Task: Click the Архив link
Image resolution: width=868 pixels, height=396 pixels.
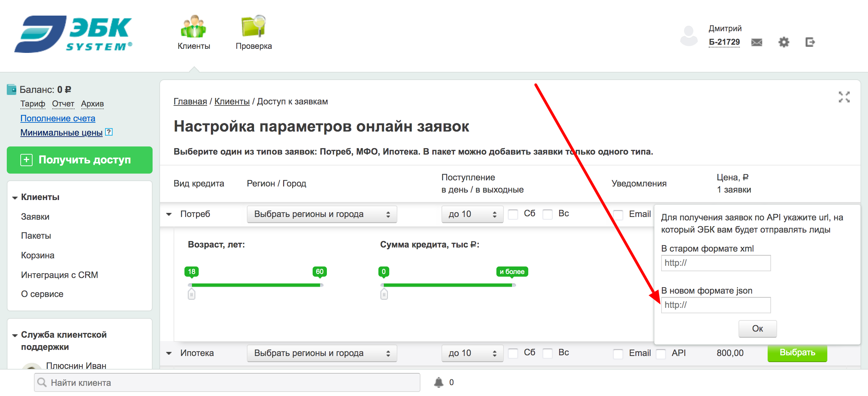Action: coord(92,104)
